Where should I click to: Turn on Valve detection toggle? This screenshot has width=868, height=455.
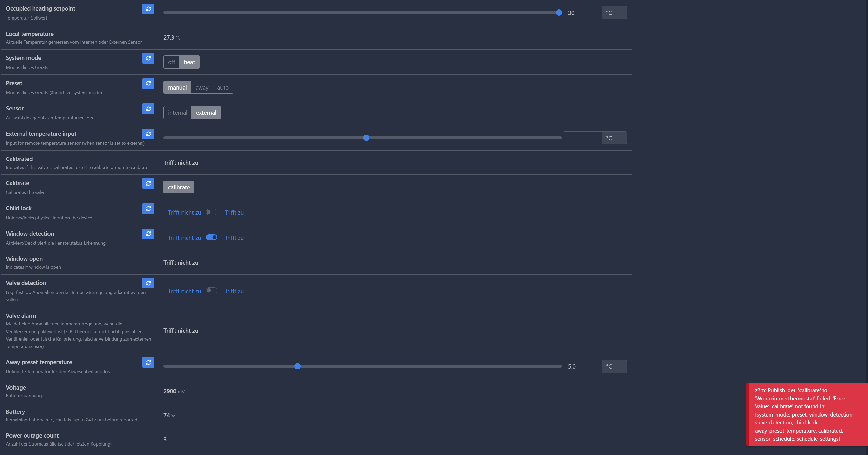tap(211, 291)
